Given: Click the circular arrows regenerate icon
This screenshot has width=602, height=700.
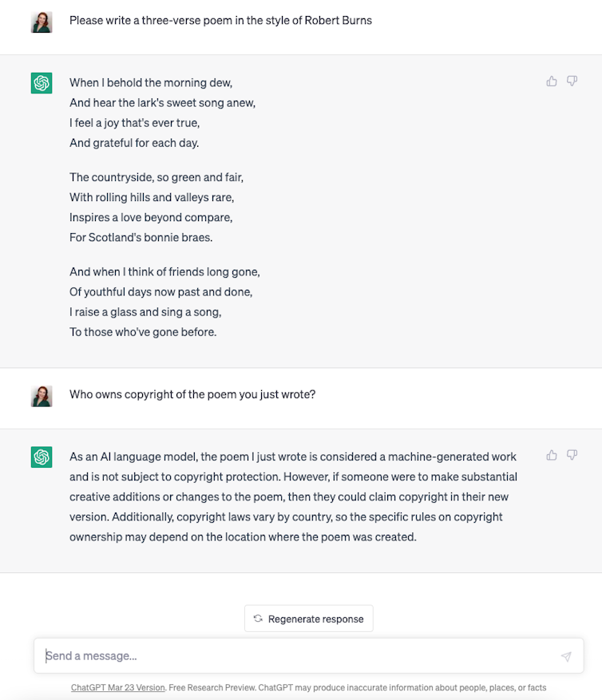Looking at the screenshot, I should [x=258, y=619].
